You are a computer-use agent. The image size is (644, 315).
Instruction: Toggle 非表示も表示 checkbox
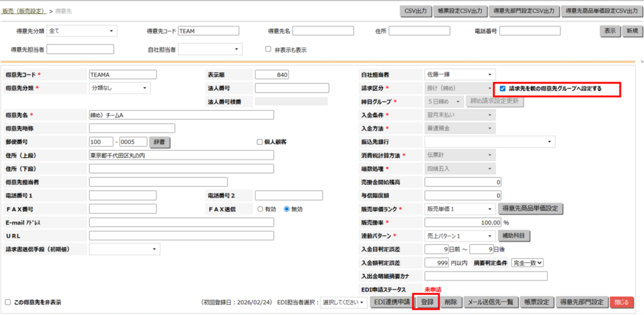click(268, 49)
